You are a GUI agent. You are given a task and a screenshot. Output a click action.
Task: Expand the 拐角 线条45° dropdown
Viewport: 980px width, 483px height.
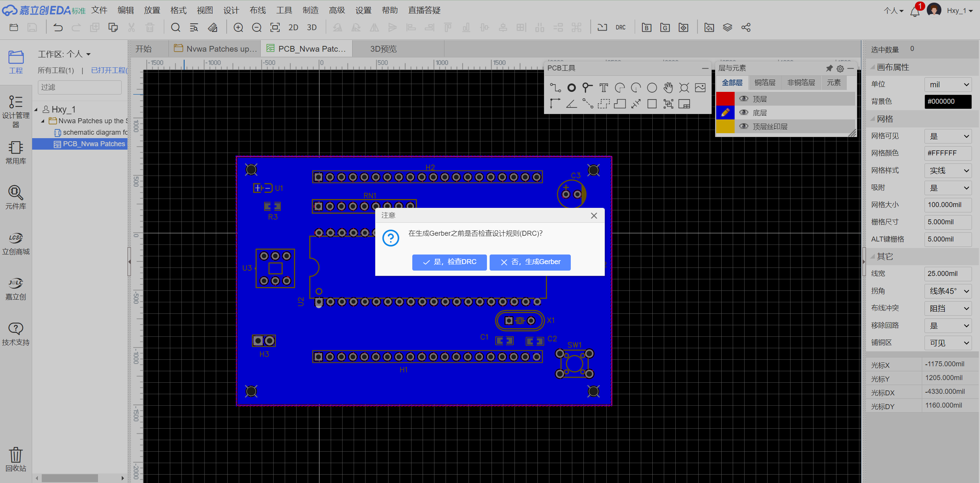click(x=948, y=291)
